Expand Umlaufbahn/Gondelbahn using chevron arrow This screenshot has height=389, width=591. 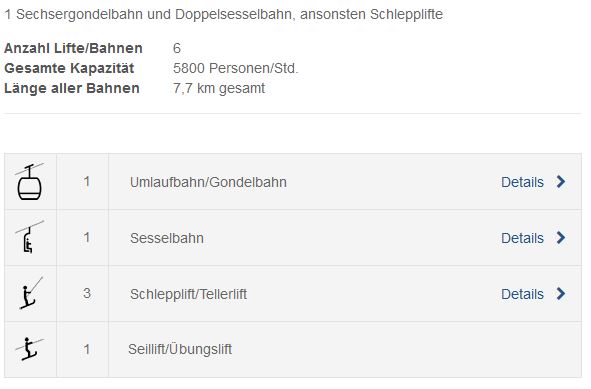[x=561, y=182]
